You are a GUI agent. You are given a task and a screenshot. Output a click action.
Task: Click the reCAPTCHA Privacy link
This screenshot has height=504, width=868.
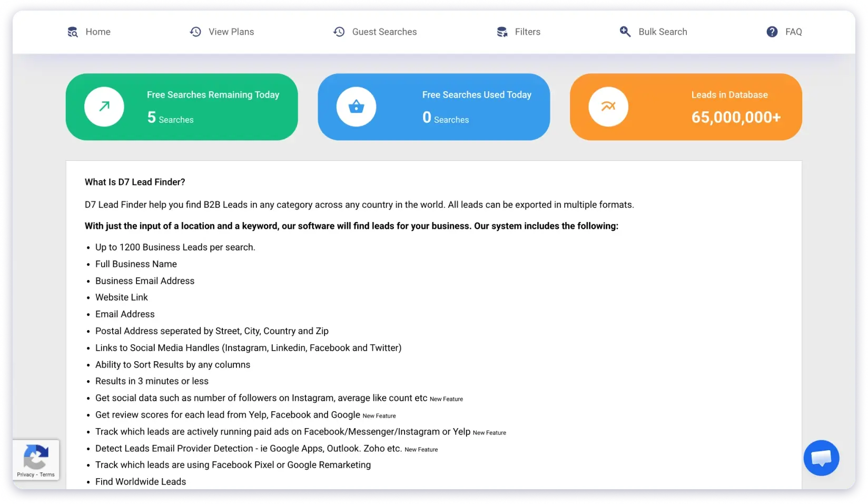coord(25,474)
